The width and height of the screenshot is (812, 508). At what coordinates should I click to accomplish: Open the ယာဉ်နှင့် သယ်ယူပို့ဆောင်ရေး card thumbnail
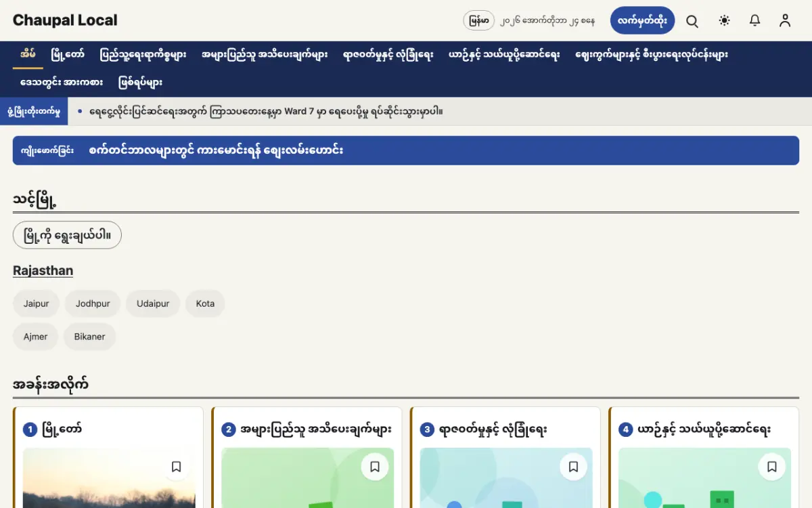click(704, 478)
